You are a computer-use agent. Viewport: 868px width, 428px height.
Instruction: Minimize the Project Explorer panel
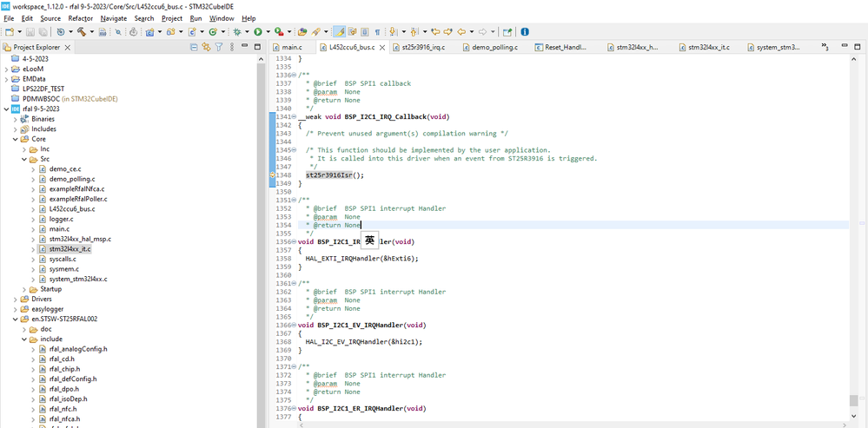click(x=244, y=46)
